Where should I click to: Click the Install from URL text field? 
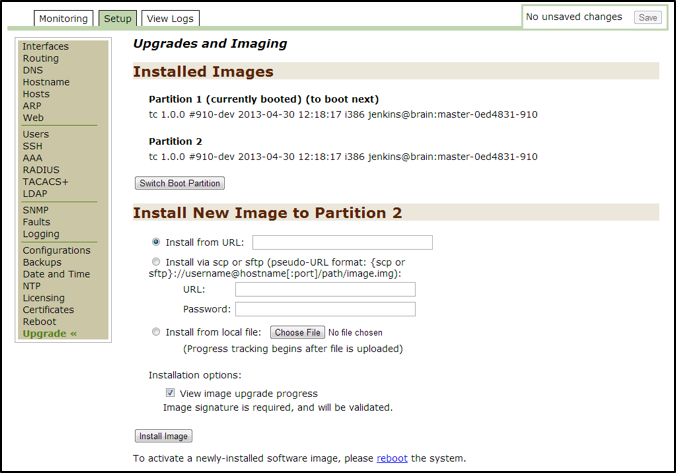click(x=342, y=242)
